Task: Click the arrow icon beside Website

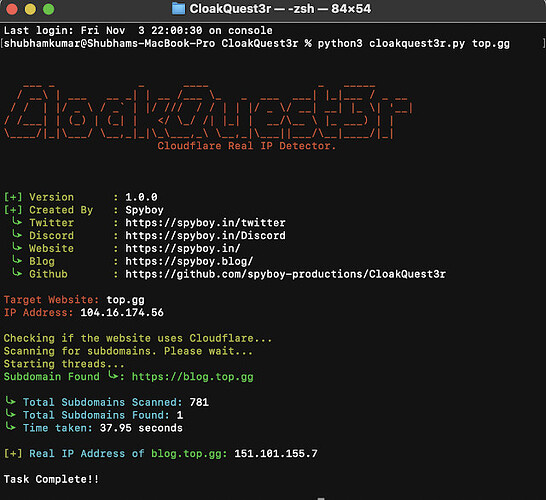Action: (x=17, y=247)
